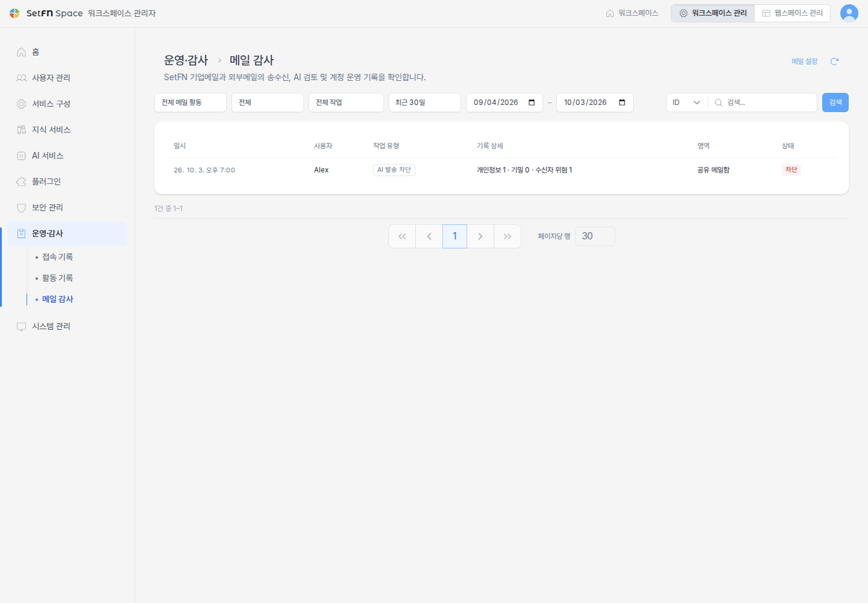
Task: Open the 최근 30일 period dropdown
Action: [x=425, y=103]
